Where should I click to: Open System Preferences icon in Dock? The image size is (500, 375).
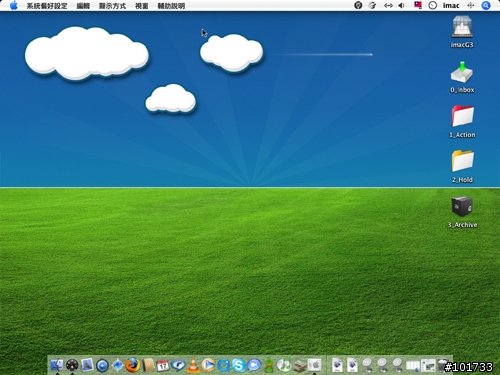click(x=314, y=365)
